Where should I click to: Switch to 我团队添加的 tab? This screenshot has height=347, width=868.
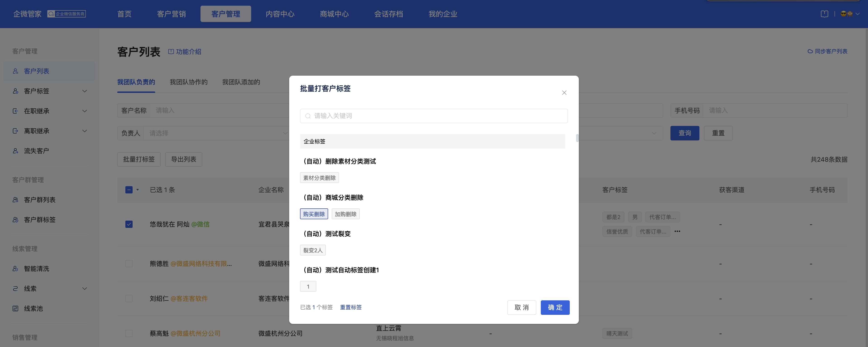coord(241,82)
